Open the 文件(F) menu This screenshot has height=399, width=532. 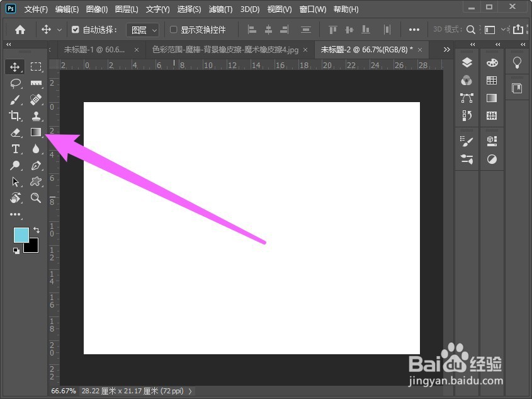pyautogui.click(x=36, y=9)
